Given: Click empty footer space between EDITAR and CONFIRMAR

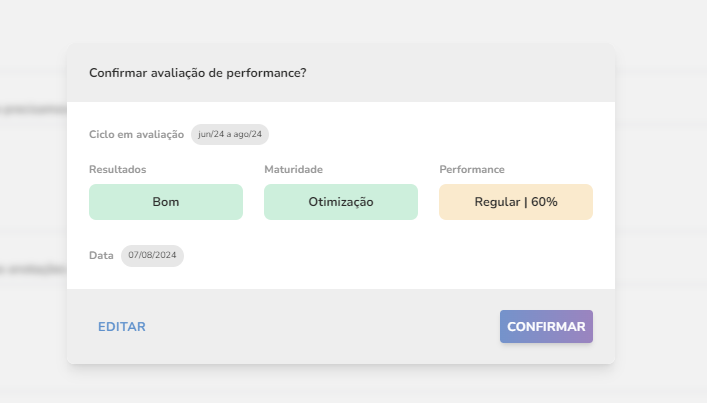Looking at the screenshot, I should pos(320,326).
